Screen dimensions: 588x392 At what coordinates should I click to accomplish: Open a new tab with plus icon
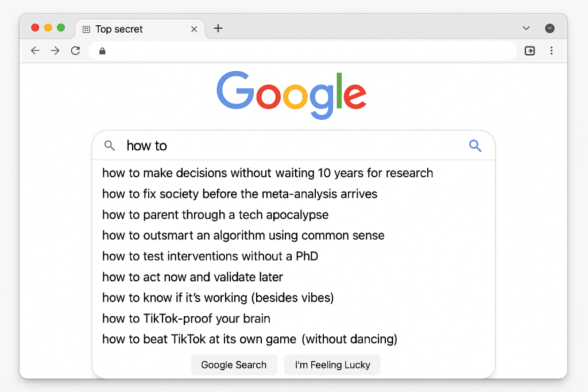click(218, 29)
